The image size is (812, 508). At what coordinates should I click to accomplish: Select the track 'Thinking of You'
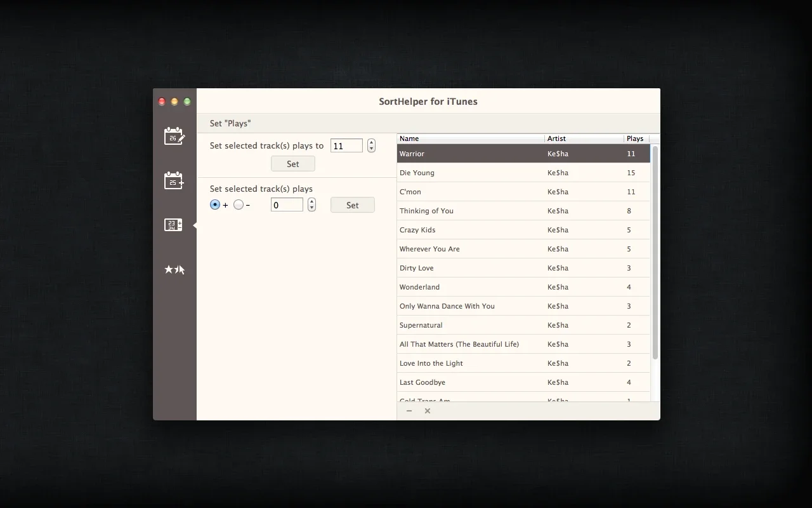pyautogui.click(x=523, y=211)
